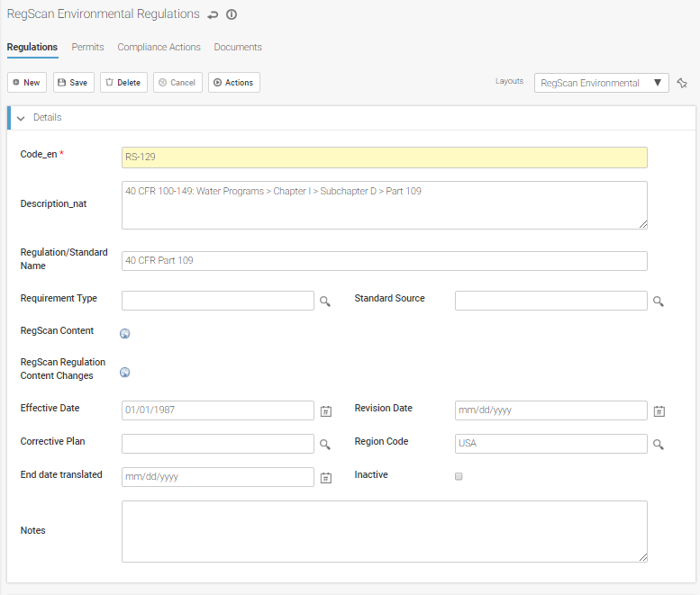Open Requirement Type lookup magnifier
Image resolution: width=700 pixels, height=595 pixels.
pyautogui.click(x=325, y=302)
